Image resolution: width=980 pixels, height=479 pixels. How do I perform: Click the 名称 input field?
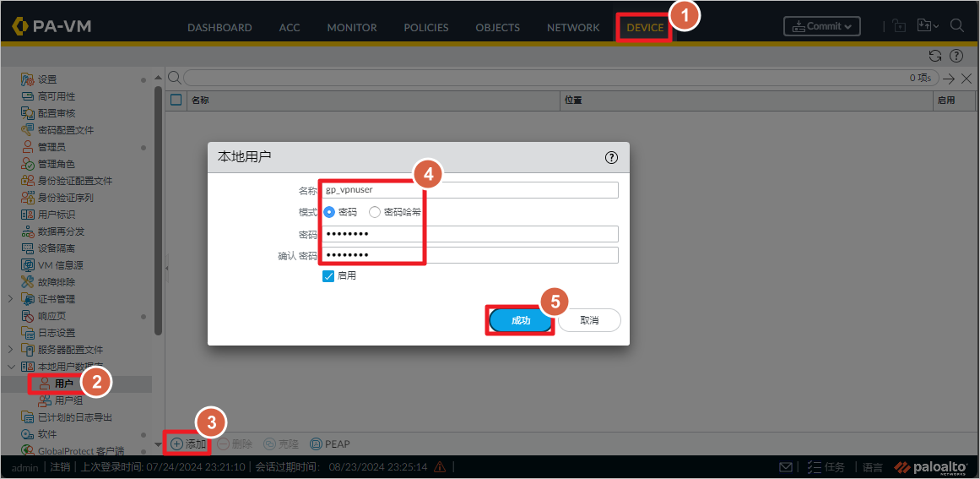point(470,190)
